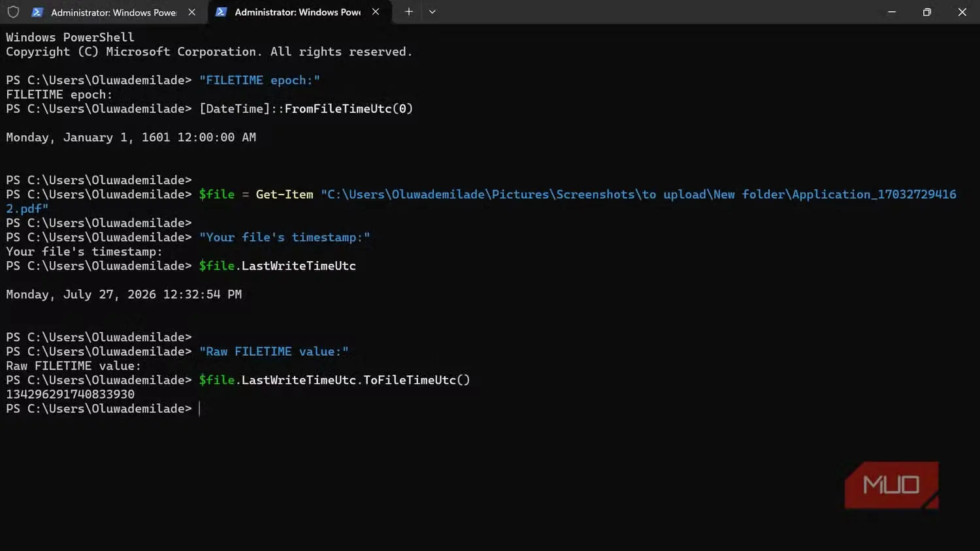Open a new tab with the plus button

click(x=408, y=12)
